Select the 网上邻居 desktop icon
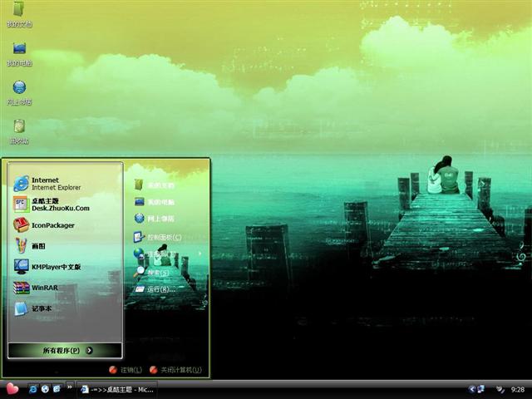This screenshot has width=532, height=399. pos(19,93)
